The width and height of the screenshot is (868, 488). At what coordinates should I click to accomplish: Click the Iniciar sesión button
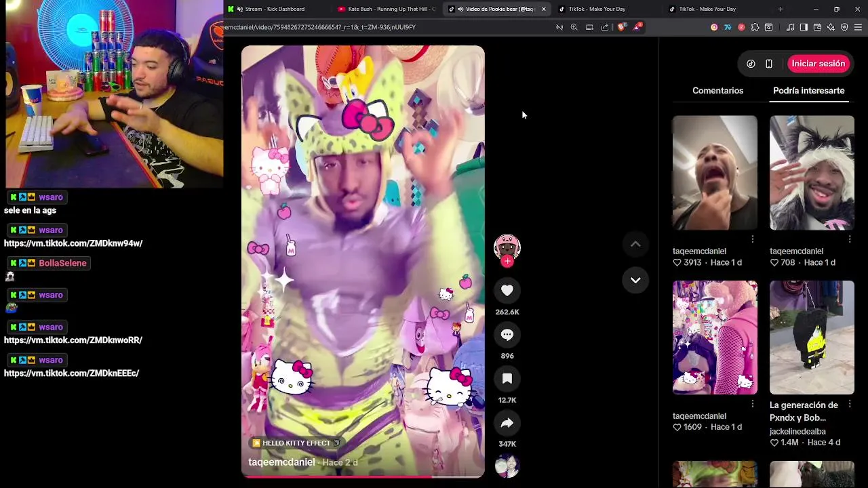point(818,64)
